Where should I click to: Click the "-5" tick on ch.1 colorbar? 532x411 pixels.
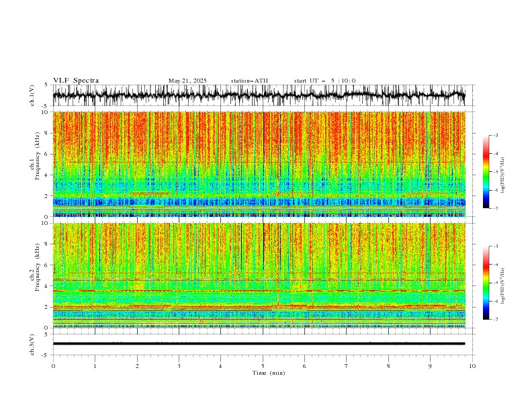pos(495,172)
